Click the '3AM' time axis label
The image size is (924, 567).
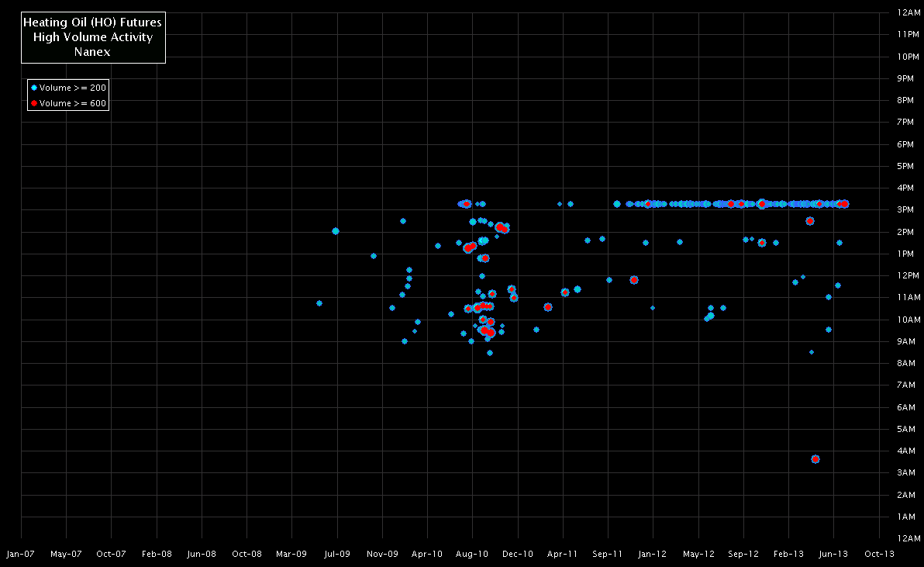[x=905, y=472]
